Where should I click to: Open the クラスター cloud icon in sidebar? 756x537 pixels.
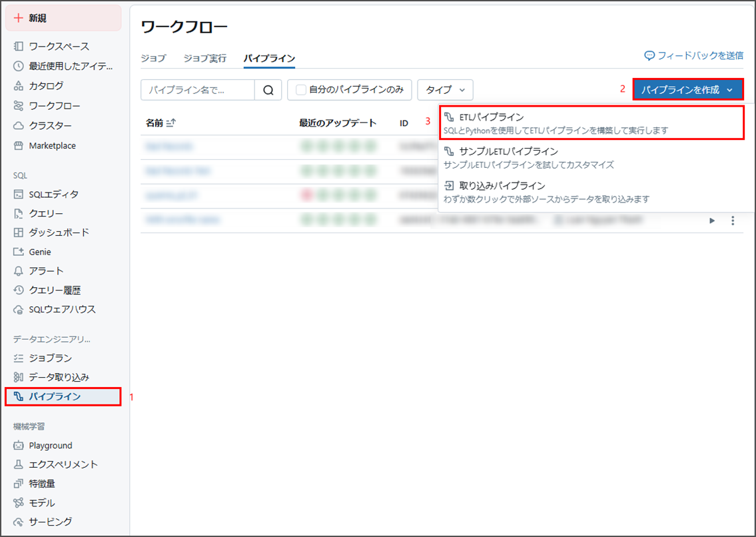point(19,126)
